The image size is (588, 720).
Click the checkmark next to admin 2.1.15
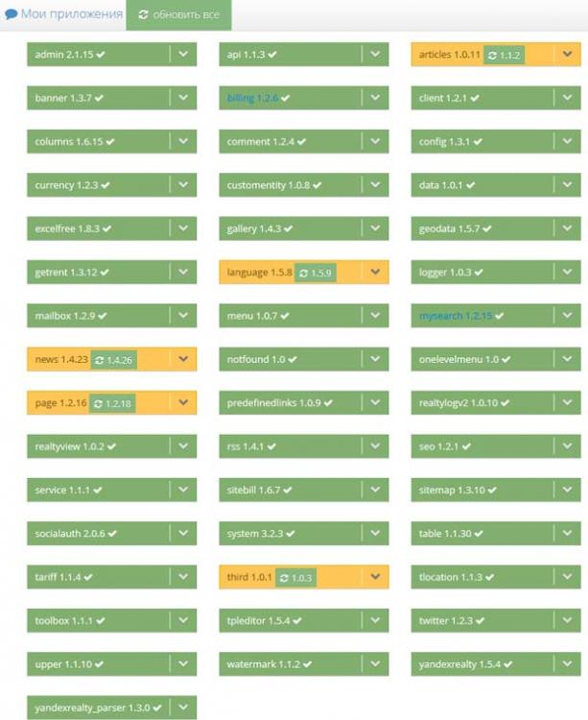pyautogui.click(x=101, y=55)
